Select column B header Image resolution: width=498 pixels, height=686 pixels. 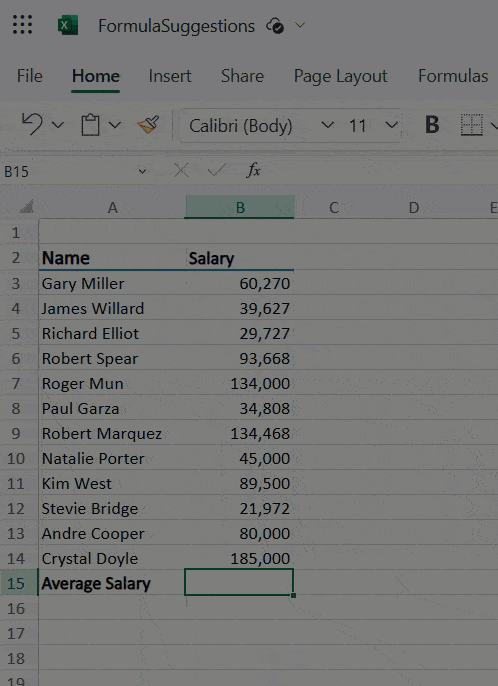(x=239, y=207)
